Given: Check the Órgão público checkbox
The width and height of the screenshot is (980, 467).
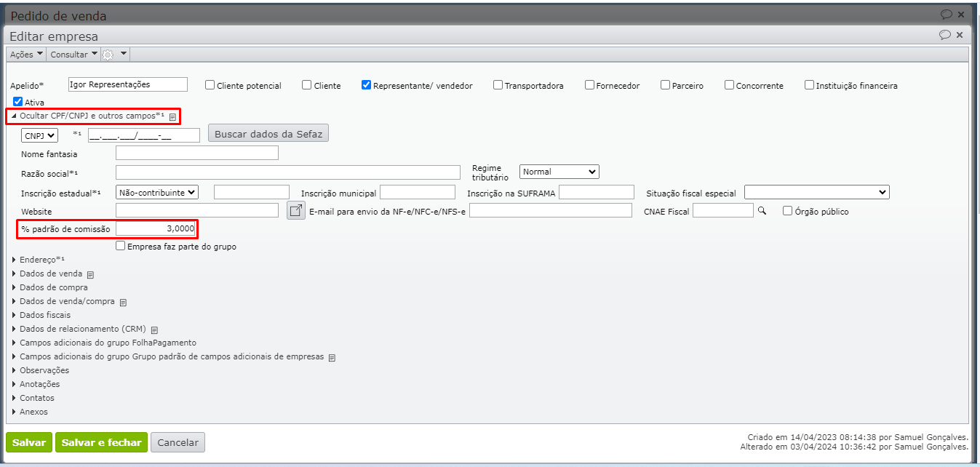Looking at the screenshot, I should point(787,211).
